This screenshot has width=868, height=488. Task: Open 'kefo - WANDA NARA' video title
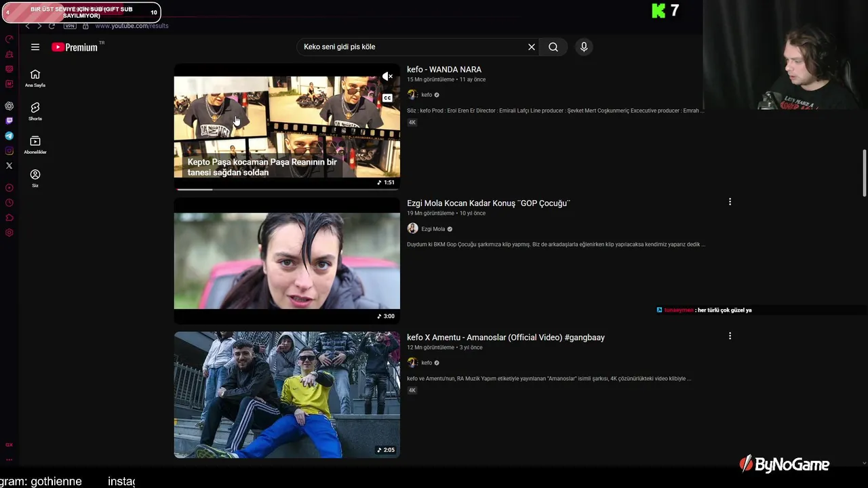(x=444, y=69)
